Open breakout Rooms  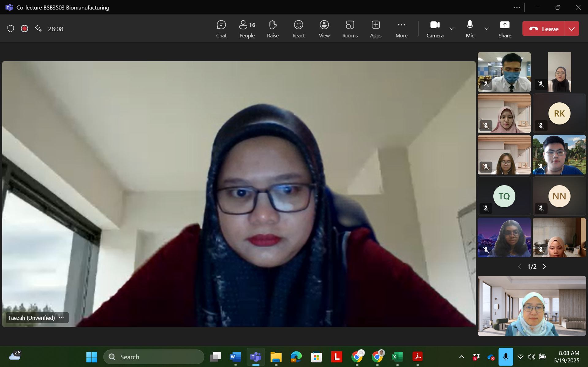pyautogui.click(x=350, y=29)
